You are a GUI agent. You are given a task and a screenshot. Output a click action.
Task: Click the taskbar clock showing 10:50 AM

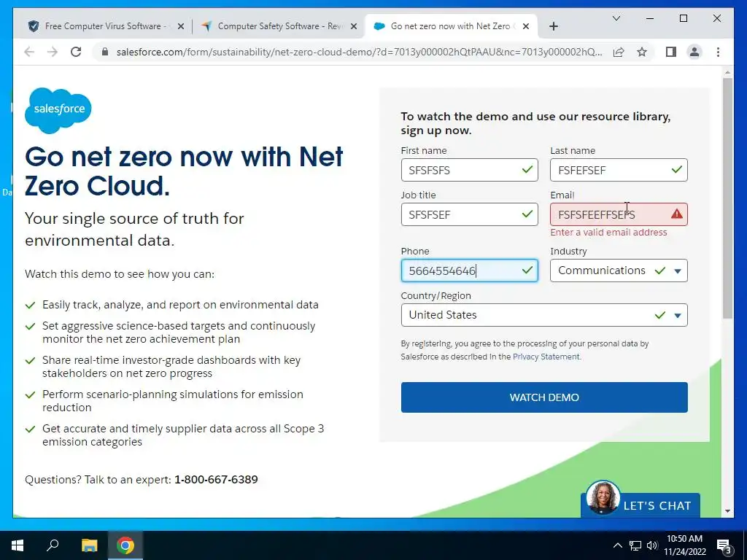684,545
